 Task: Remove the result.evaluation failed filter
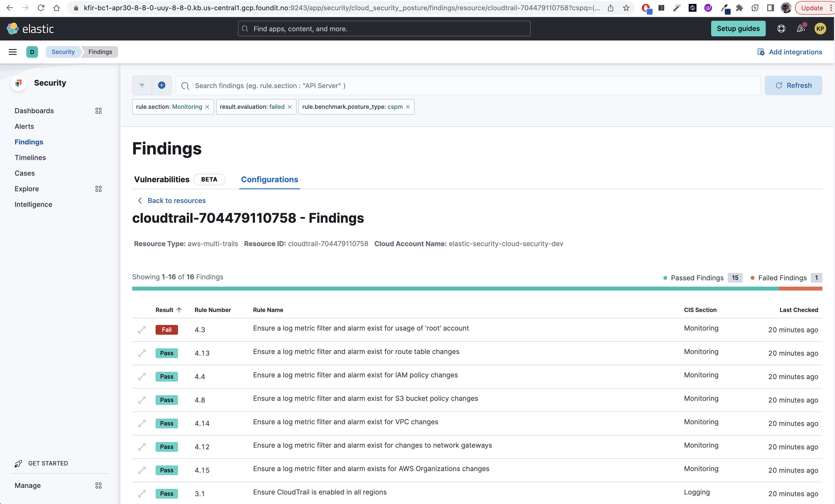tap(290, 106)
